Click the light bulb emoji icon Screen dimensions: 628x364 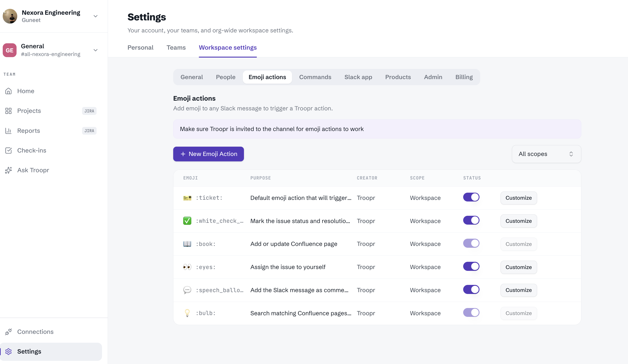click(x=187, y=313)
